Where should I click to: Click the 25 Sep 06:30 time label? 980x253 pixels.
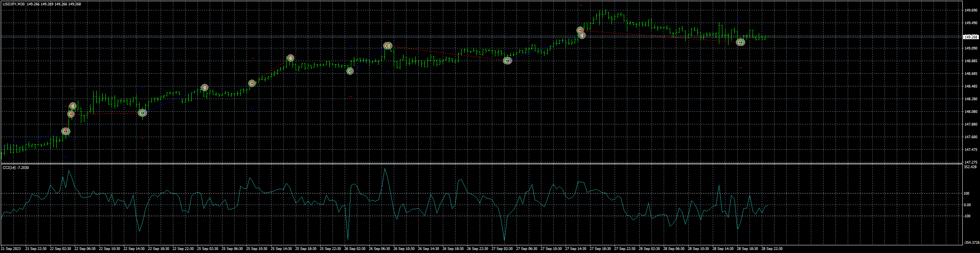point(232,249)
